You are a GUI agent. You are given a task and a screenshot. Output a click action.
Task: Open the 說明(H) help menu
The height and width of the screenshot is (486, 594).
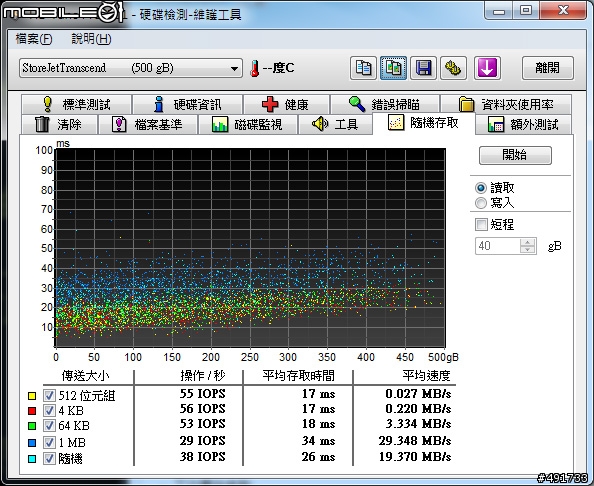(x=91, y=39)
